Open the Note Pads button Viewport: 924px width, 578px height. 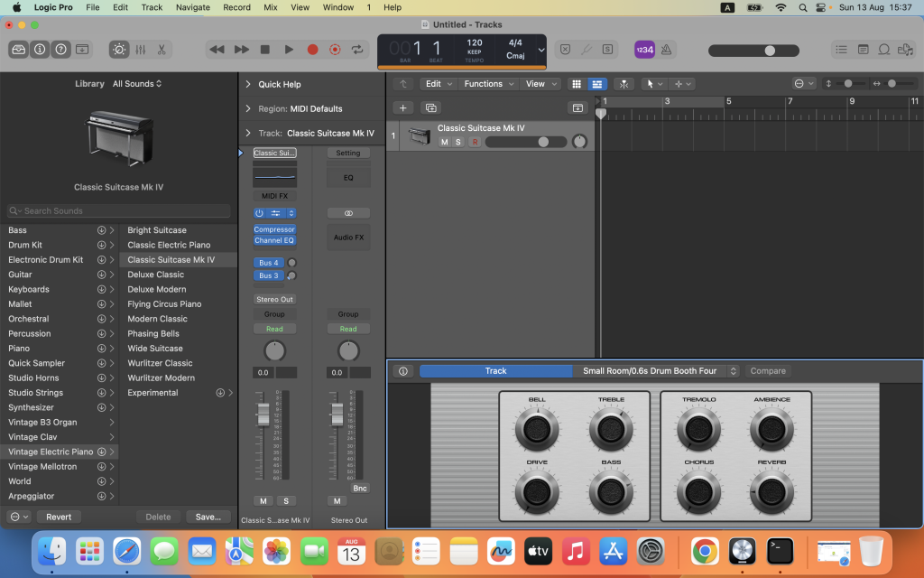(x=863, y=50)
